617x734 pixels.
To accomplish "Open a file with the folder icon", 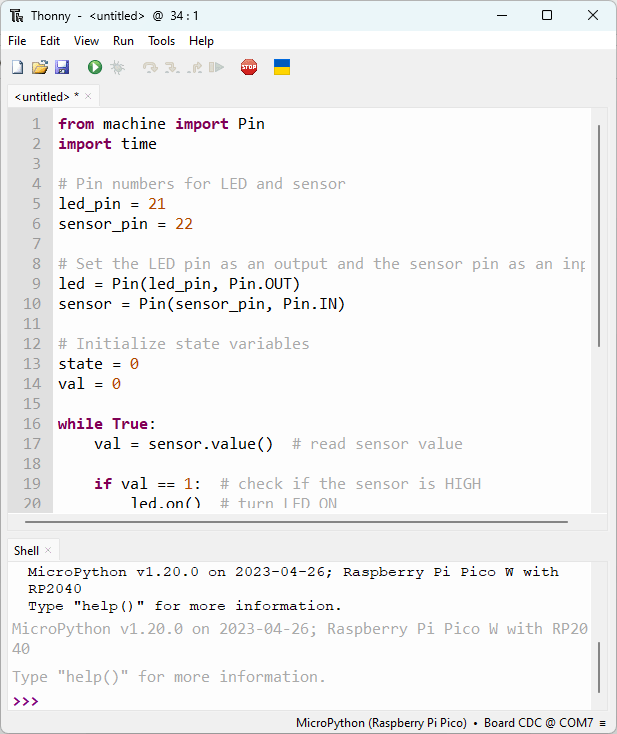I will 40,67.
